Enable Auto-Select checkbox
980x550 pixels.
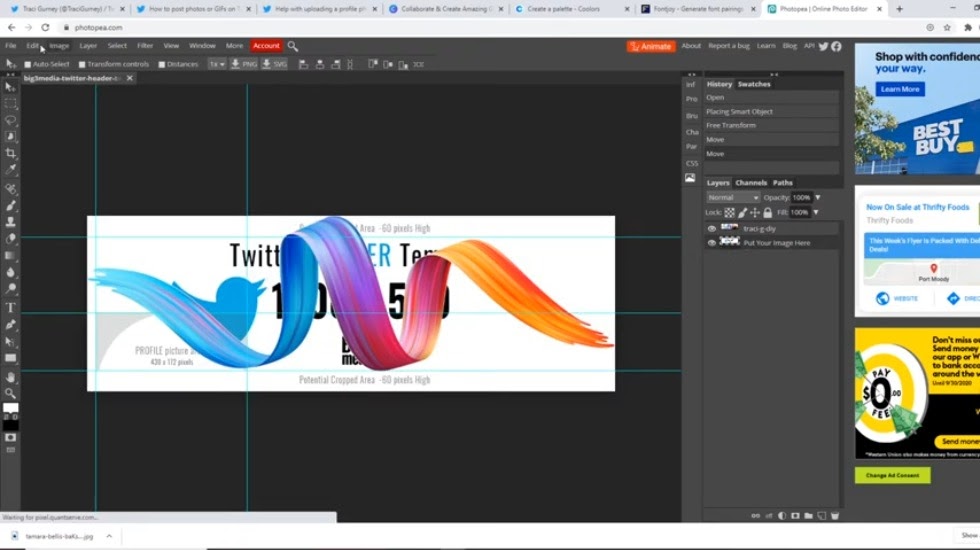click(x=28, y=64)
